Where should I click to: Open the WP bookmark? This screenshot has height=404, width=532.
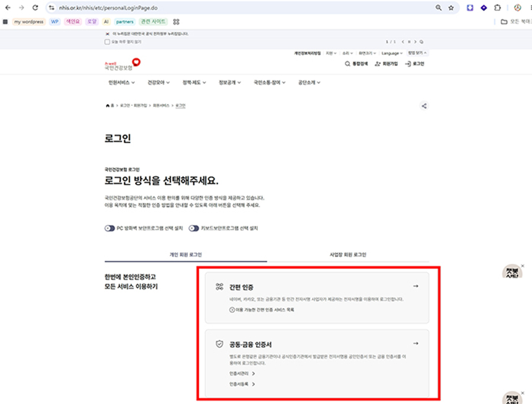pos(54,22)
